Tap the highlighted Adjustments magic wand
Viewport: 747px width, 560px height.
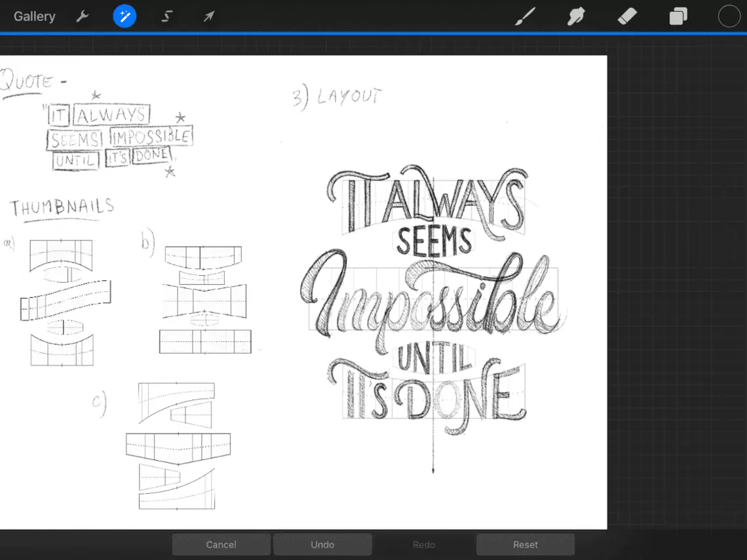[x=125, y=16]
